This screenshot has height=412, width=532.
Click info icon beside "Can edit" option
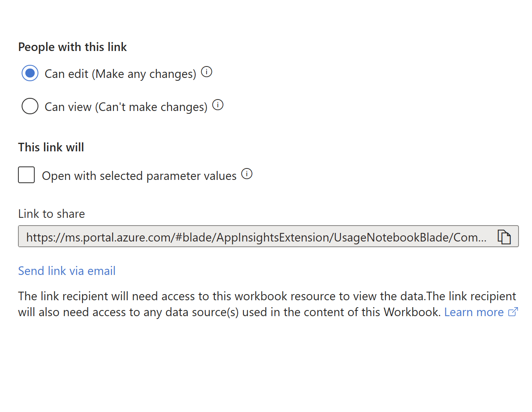[x=207, y=72]
